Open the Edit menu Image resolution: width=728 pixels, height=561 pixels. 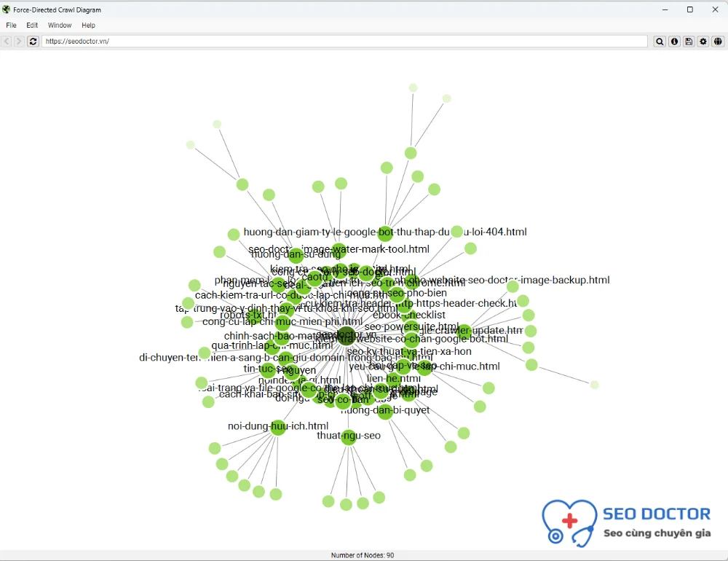32,25
